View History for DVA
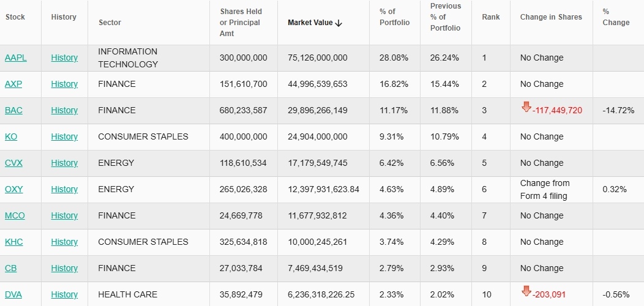This screenshot has height=306, width=644. (x=64, y=294)
